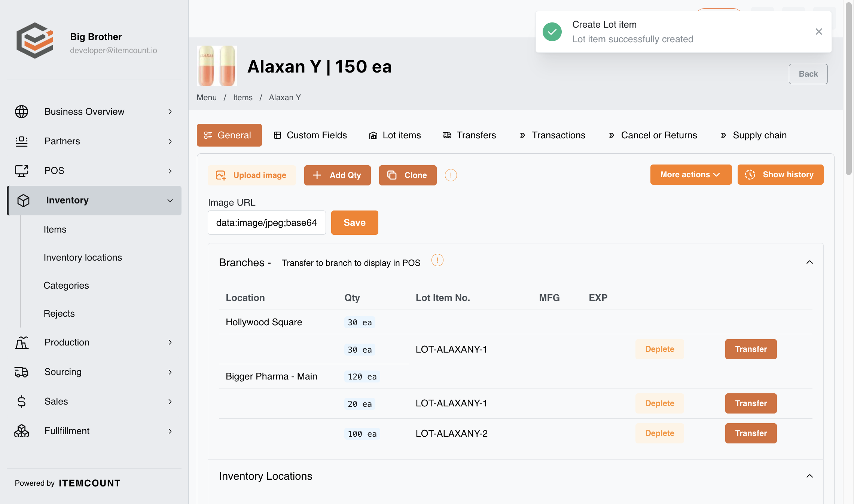854x504 pixels.
Task: Click the Back button
Action: (x=808, y=74)
